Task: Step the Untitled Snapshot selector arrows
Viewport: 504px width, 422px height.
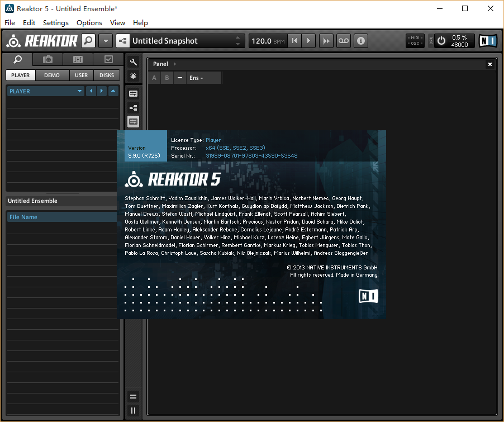Action: (238, 41)
